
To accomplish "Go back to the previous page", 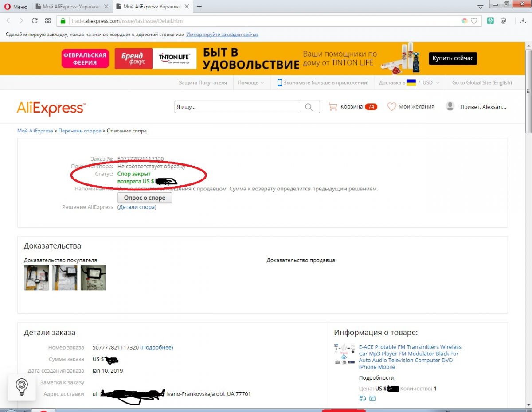I will [x=9, y=21].
